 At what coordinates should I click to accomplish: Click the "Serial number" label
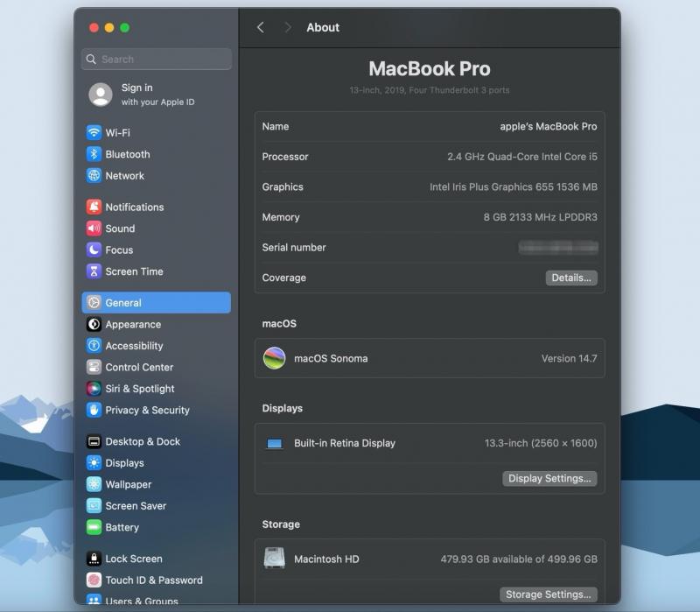(294, 248)
